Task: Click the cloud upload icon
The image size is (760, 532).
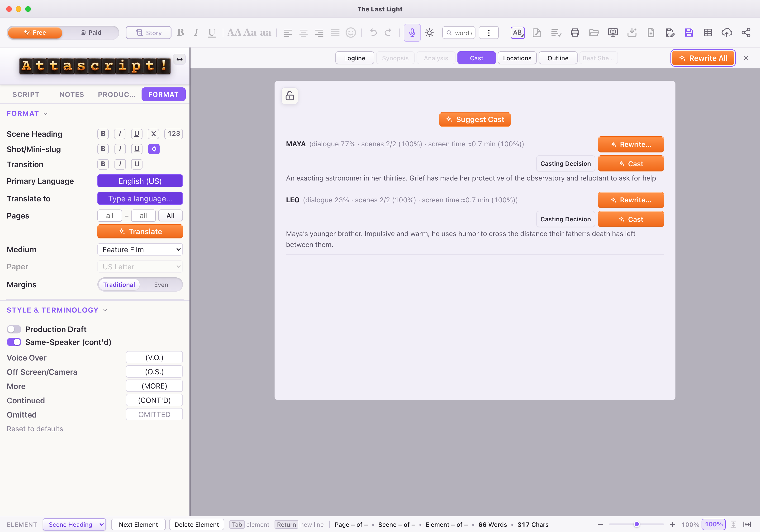Action: coord(727,33)
